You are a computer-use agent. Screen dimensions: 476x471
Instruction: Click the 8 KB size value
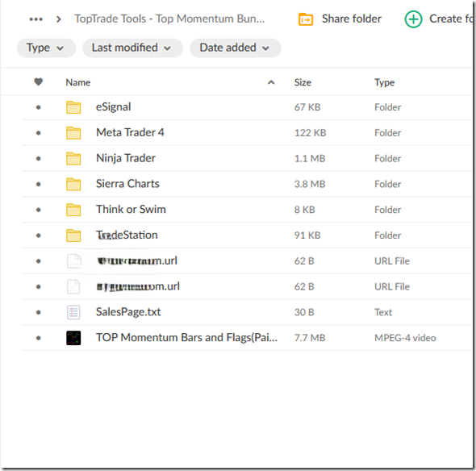(x=304, y=210)
